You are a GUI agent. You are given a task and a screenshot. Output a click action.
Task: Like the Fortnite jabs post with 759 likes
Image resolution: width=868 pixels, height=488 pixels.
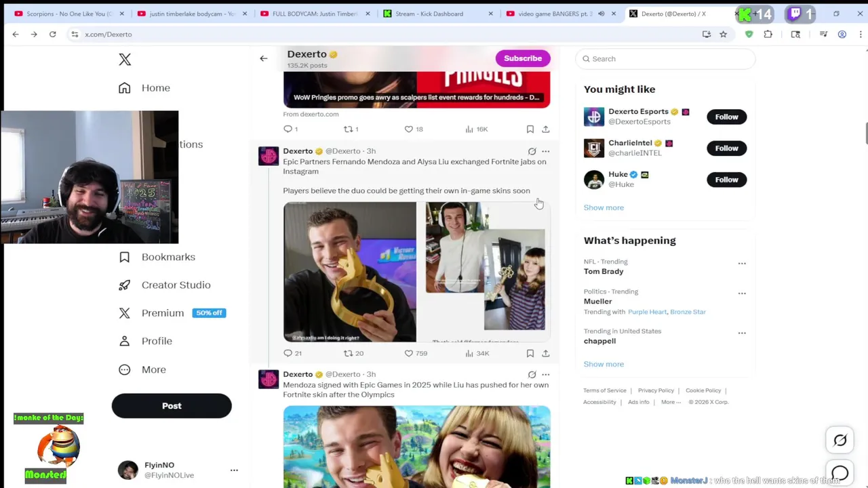pos(415,353)
